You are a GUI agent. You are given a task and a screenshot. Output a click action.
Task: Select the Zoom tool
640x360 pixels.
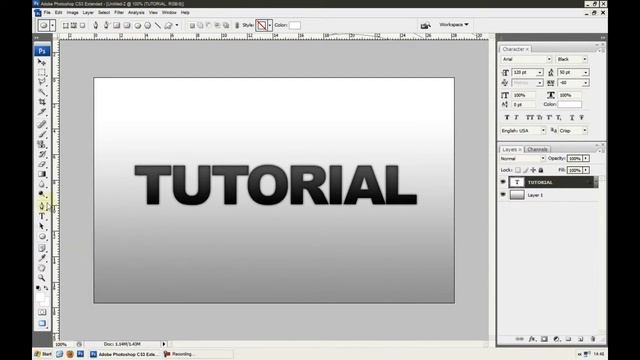point(42,278)
